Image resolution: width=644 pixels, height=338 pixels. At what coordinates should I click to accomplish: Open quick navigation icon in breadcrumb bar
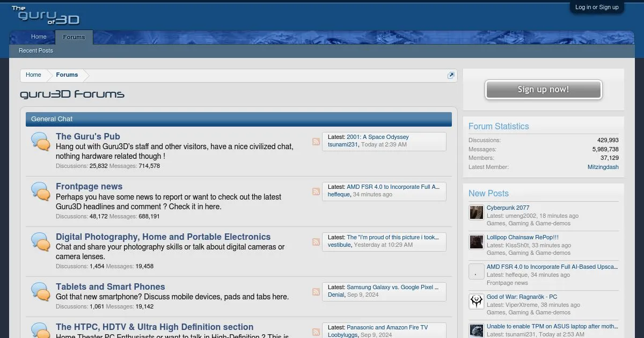pyautogui.click(x=451, y=75)
